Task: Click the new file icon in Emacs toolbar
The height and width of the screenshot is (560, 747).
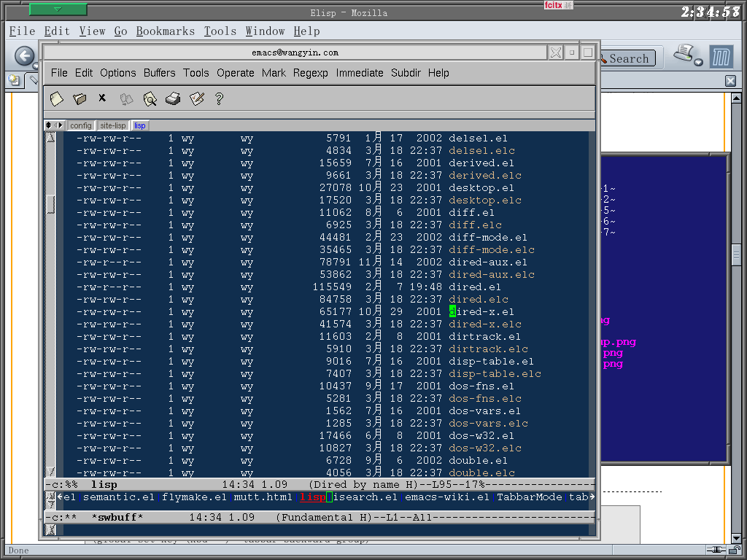Action: pyautogui.click(x=57, y=98)
